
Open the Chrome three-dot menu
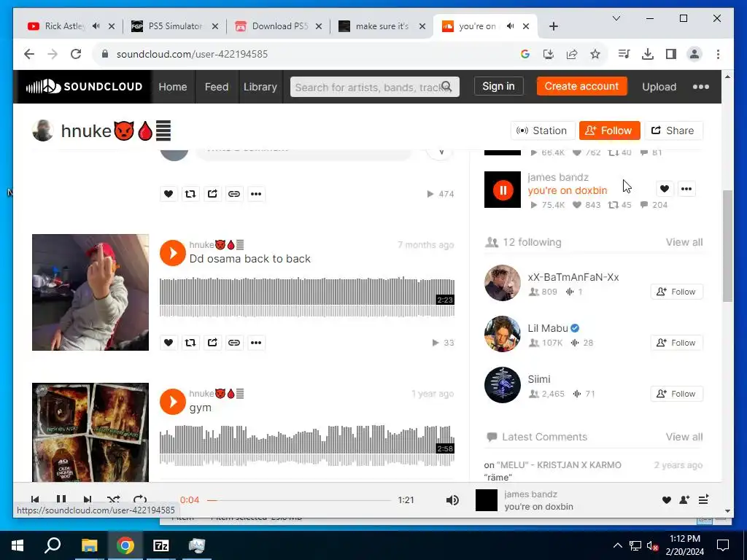click(x=718, y=54)
